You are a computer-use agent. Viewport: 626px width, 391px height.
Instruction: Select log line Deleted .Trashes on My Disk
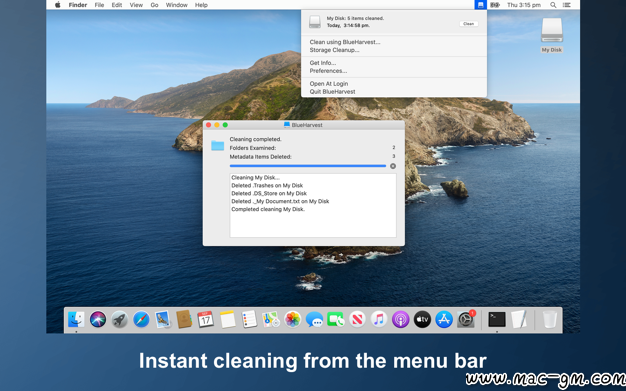pos(267,185)
